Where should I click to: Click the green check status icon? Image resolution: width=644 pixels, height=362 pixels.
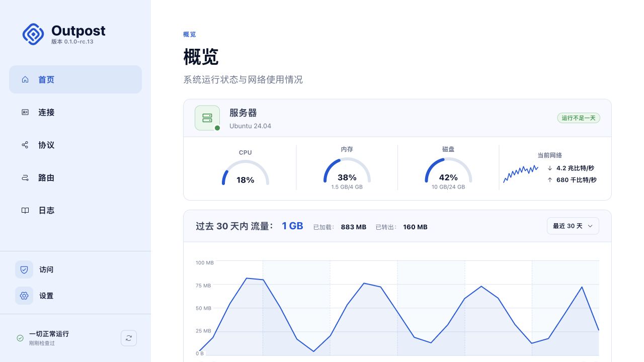tap(20, 338)
